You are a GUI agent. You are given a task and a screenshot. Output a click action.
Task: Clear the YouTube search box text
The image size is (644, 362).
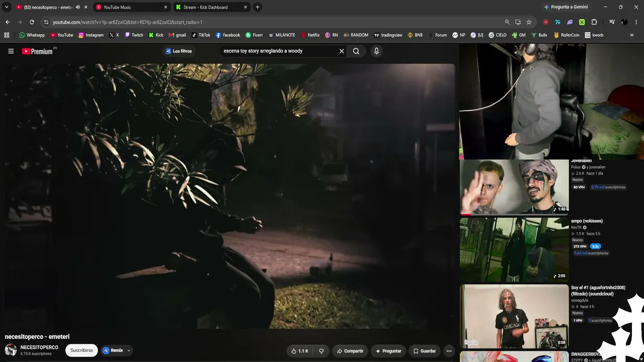click(342, 51)
